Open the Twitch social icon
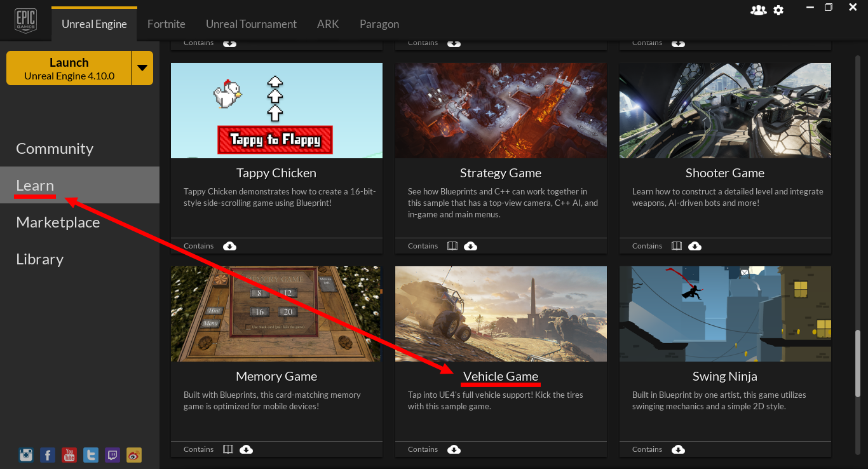 (x=112, y=454)
